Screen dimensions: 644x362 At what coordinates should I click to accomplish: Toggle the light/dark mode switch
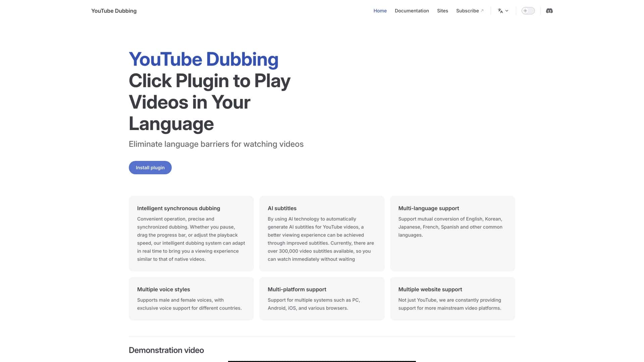point(528,10)
